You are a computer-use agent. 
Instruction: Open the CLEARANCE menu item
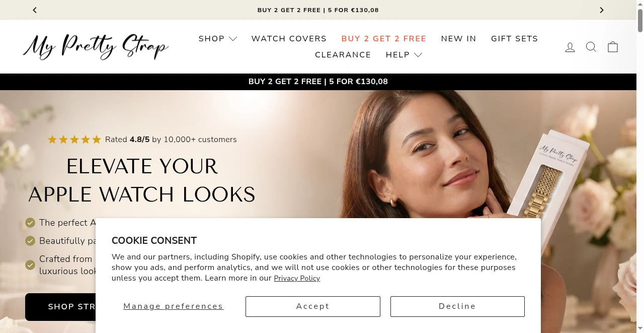click(343, 55)
